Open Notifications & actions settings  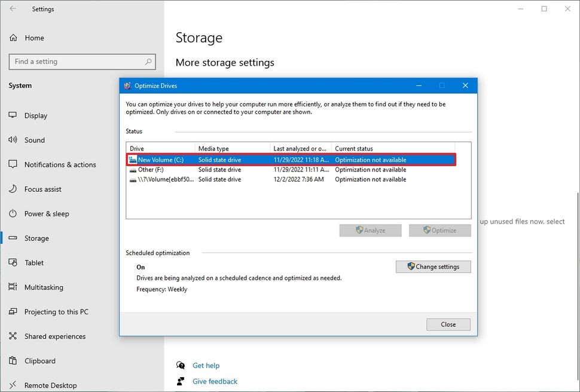(55, 164)
